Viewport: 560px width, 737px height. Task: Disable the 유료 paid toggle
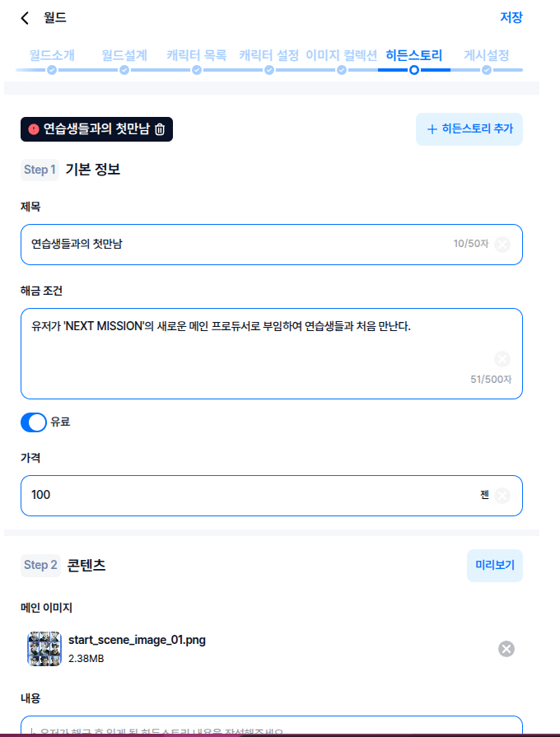[x=32, y=422]
